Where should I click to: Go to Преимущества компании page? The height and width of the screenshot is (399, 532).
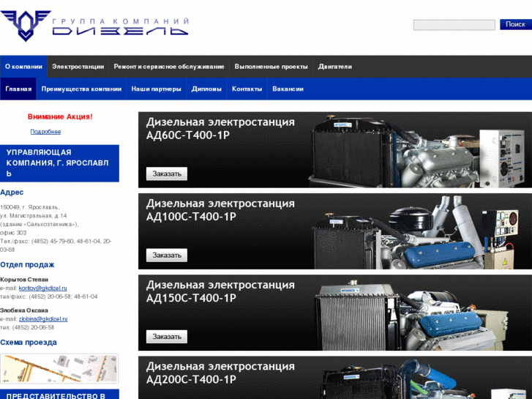(x=81, y=89)
